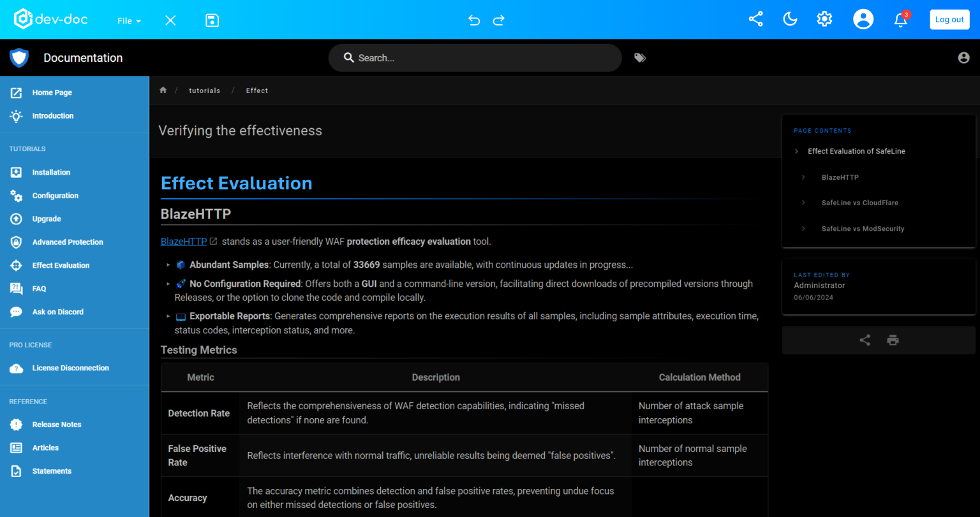Click the redo arrow icon
The height and width of the screenshot is (517, 980).
(x=499, y=20)
